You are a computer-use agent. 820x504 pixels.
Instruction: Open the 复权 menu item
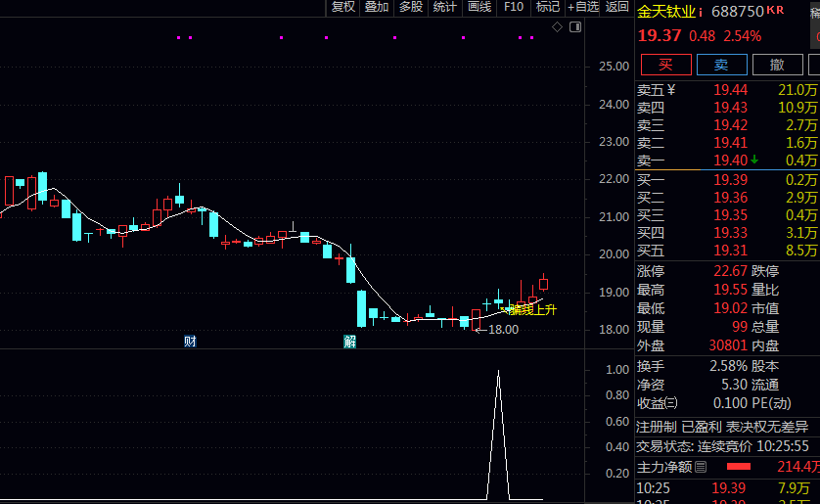click(x=343, y=7)
